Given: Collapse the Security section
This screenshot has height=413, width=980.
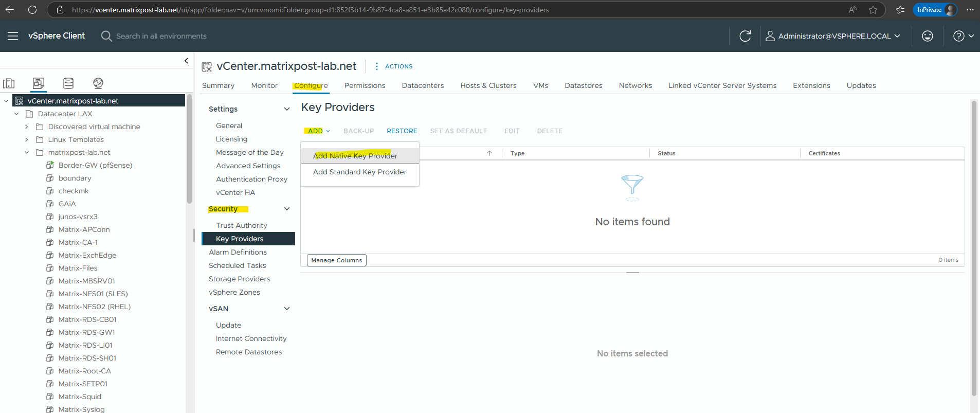Looking at the screenshot, I should (x=287, y=209).
